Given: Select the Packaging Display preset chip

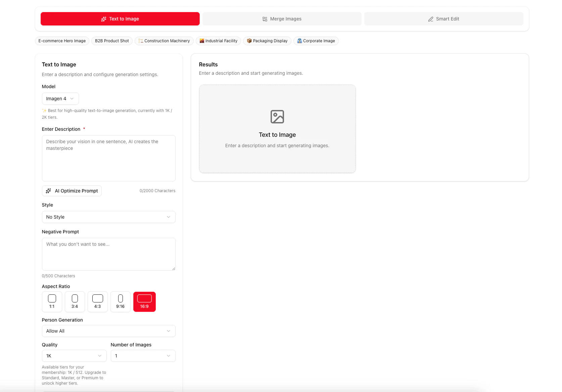Looking at the screenshot, I should 267,41.
